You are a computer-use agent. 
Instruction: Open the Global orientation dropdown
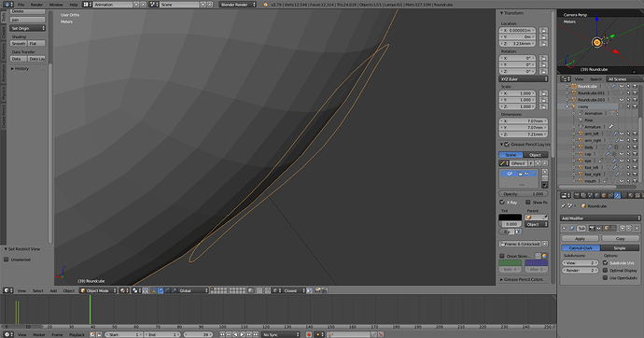(x=193, y=290)
